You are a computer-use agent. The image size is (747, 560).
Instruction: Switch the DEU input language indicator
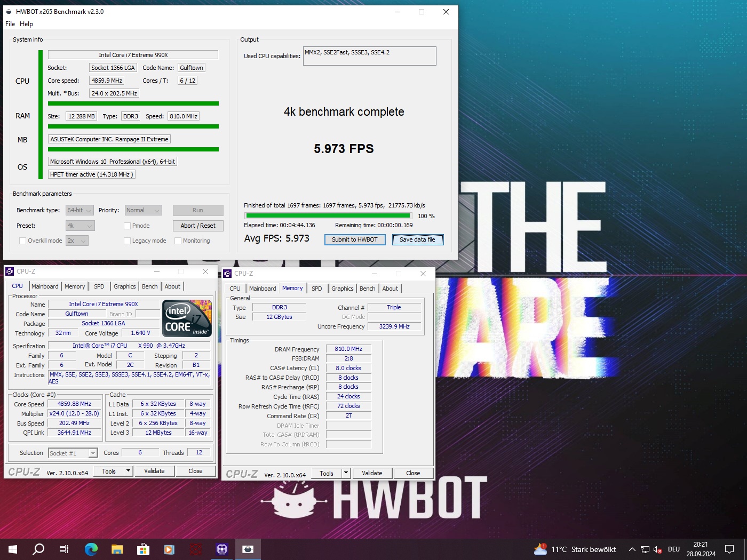pyautogui.click(x=674, y=549)
